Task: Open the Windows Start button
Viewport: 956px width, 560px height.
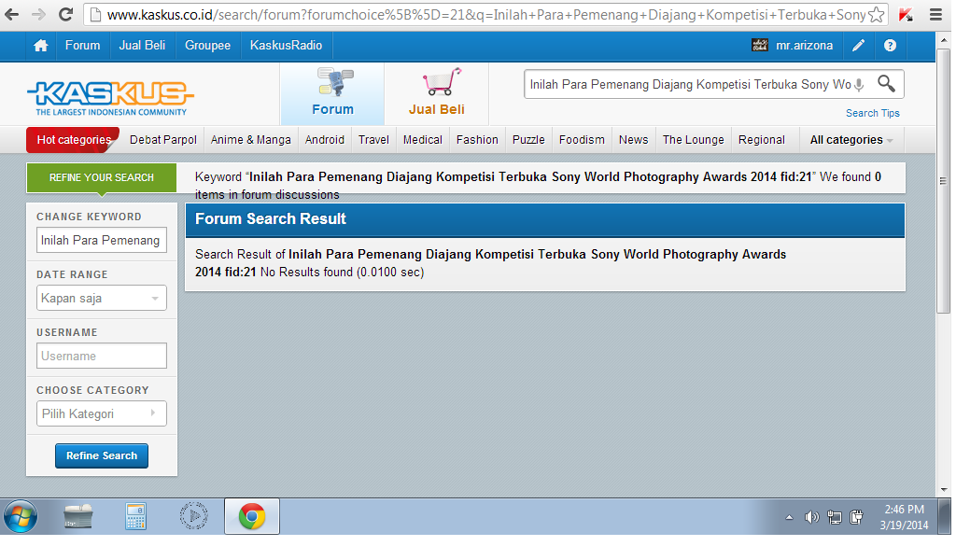Action: point(21,517)
